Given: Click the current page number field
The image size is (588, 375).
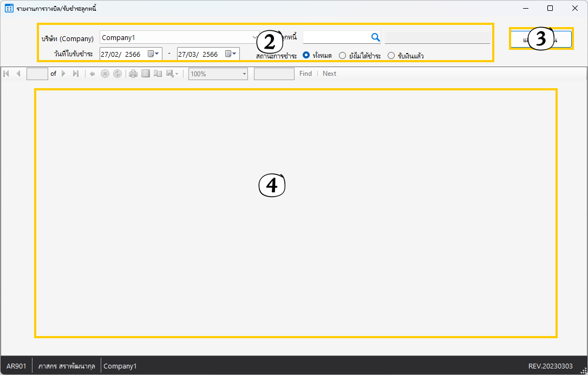Looking at the screenshot, I should 37,74.
